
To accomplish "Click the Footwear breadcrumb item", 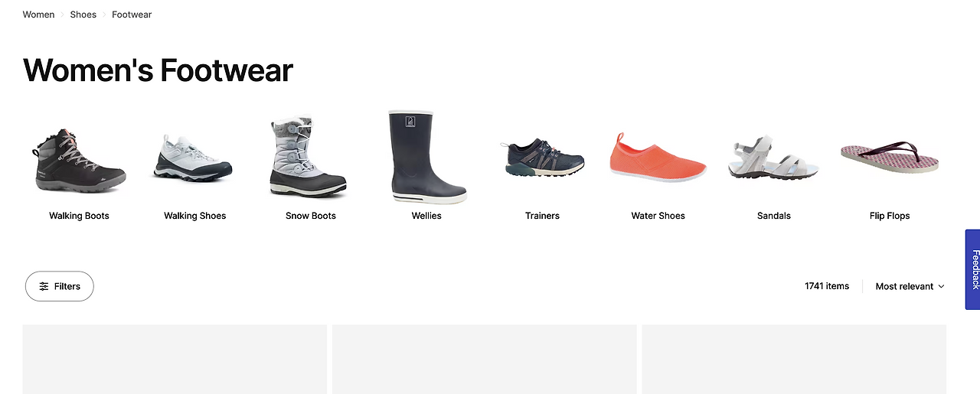I will click(x=132, y=15).
